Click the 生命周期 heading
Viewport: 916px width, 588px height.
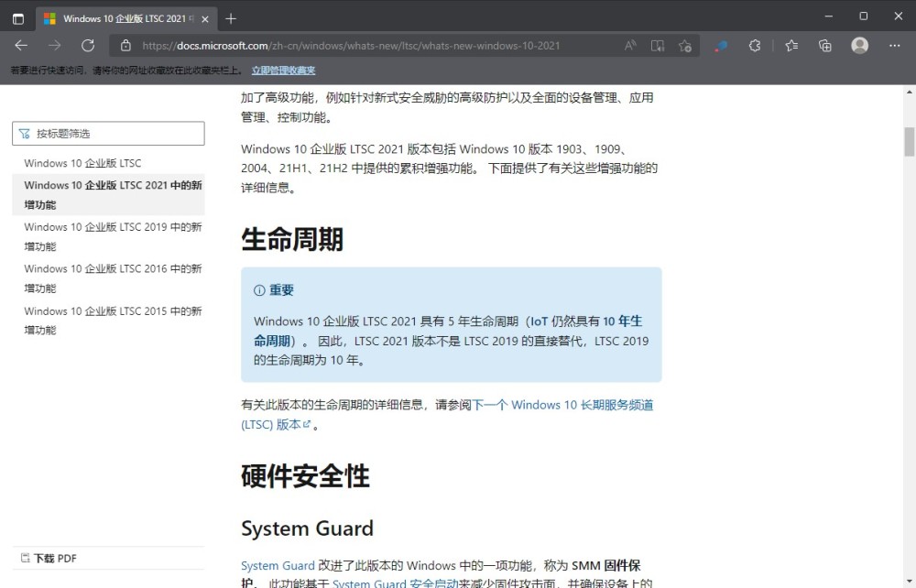pyautogui.click(x=292, y=239)
